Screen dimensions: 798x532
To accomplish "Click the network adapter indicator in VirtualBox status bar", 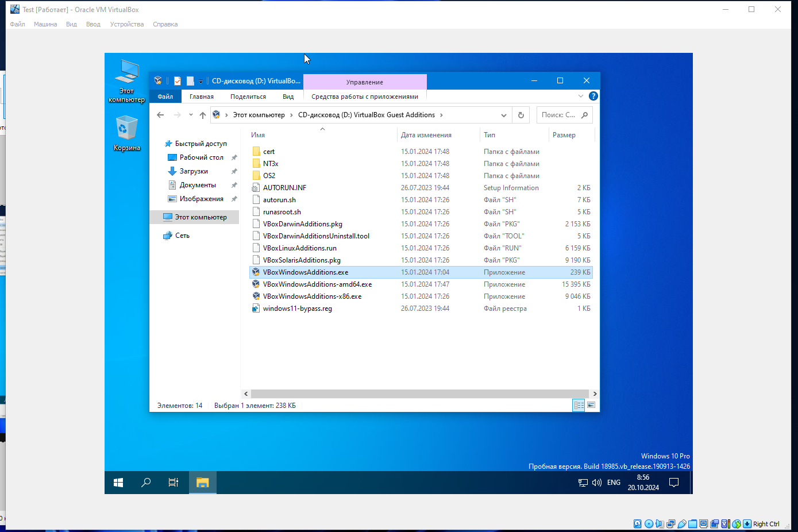I will click(670, 524).
